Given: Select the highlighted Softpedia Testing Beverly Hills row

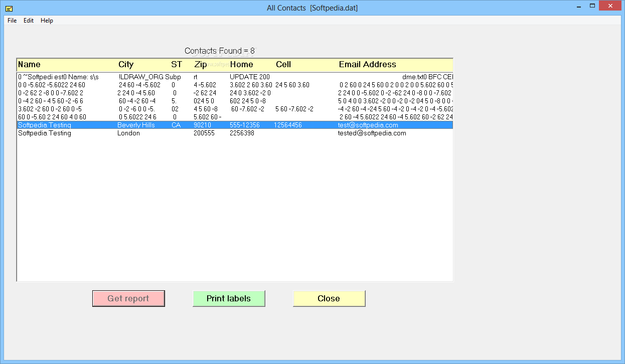Looking at the screenshot, I should (235, 125).
